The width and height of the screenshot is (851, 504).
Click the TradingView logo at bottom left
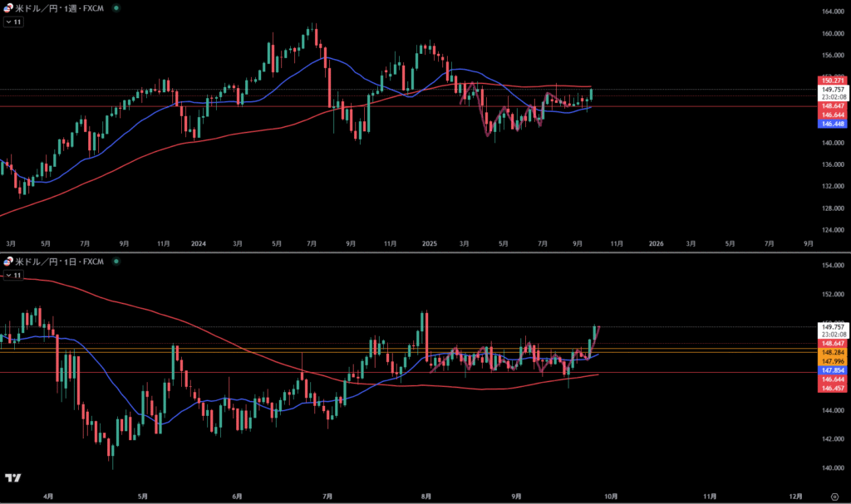click(x=12, y=478)
